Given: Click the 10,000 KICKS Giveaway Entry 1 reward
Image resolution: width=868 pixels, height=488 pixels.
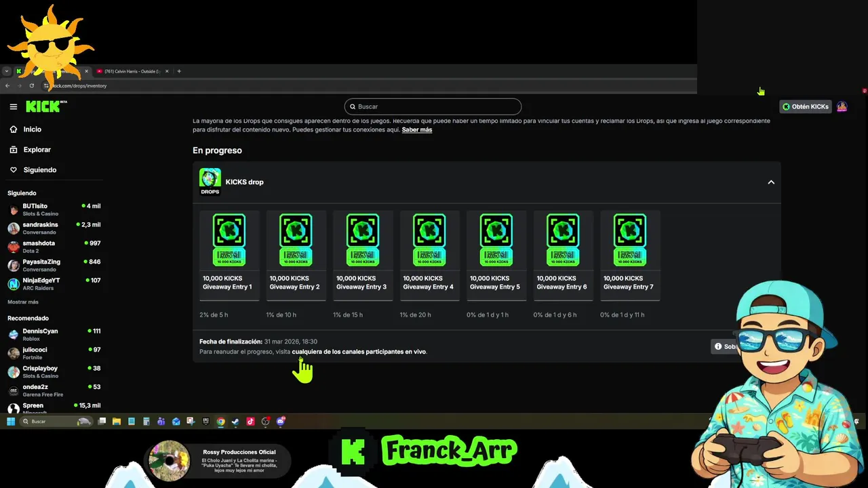Looking at the screenshot, I should pyautogui.click(x=229, y=255).
